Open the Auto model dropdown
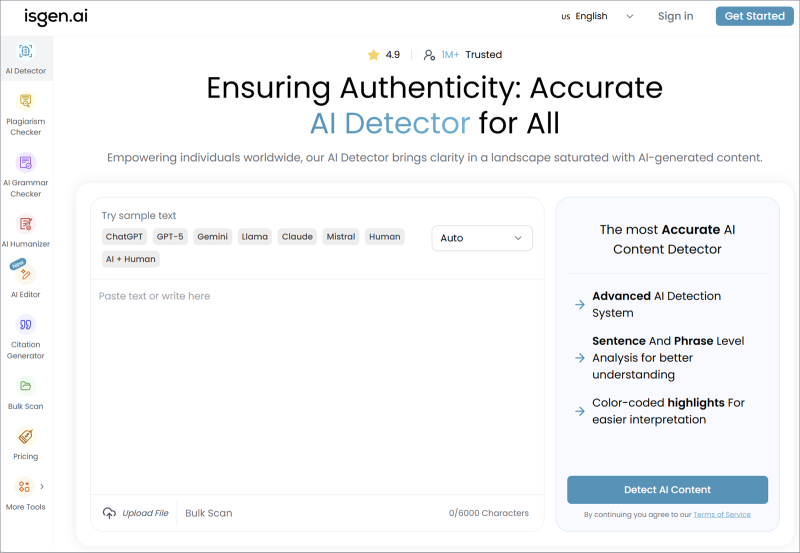 (482, 238)
